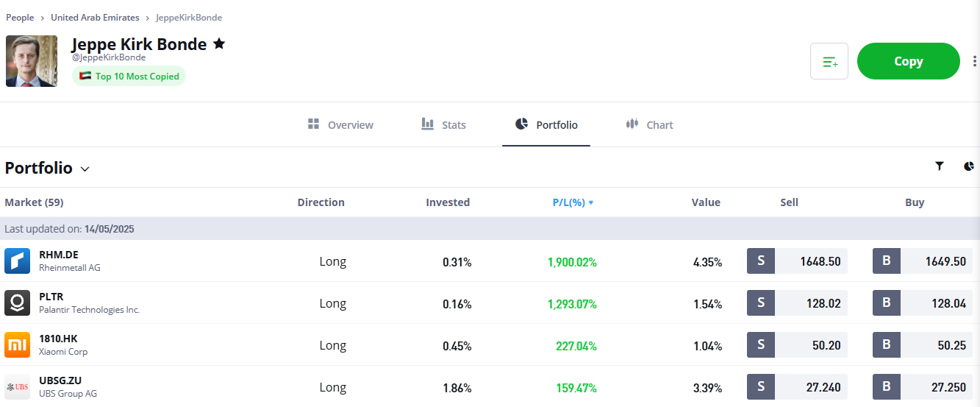980x407 pixels.
Task: Click the UAE flag in Top 10 badge
Action: tap(85, 76)
